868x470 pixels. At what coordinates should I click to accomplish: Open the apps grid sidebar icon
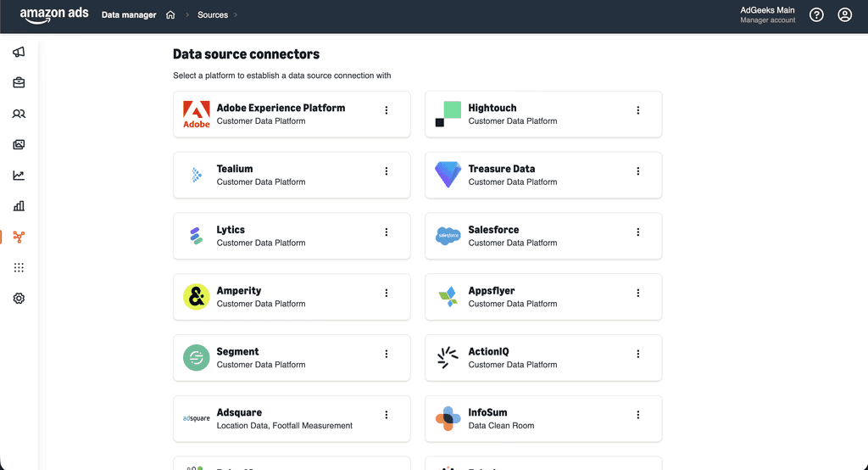point(19,268)
